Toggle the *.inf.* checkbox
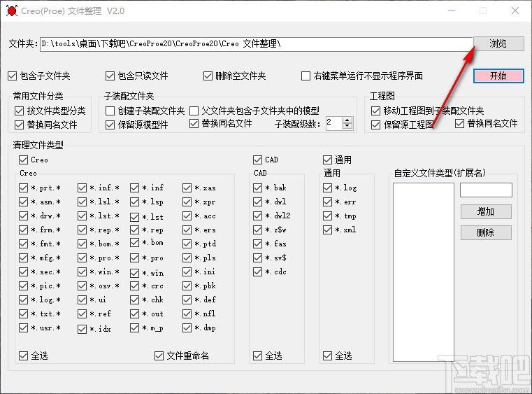Viewport: 532px width, 394px height. click(82, 188)
